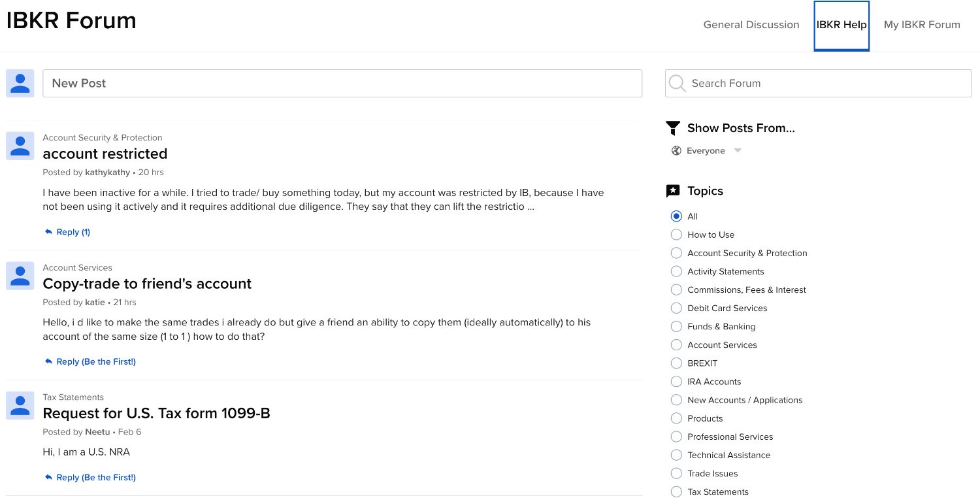Switch to General Discussion tab
This screenshot has height=498, width=980.
[x=751, y=25]
